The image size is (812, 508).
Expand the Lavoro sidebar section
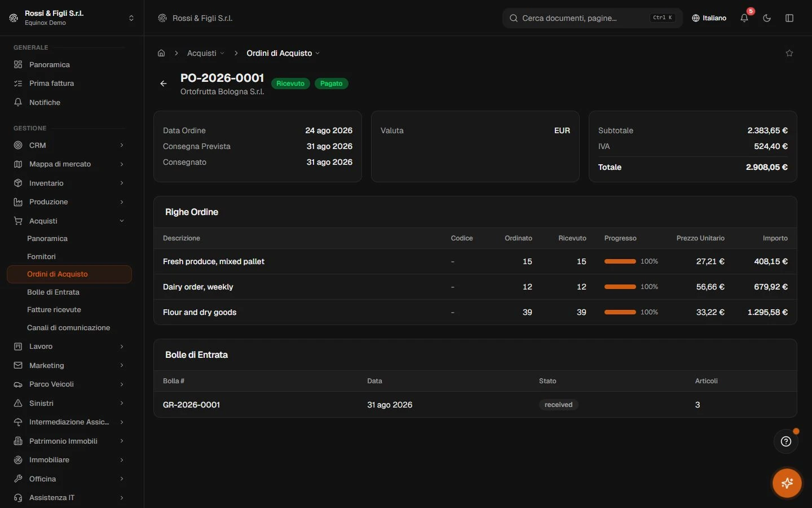[x=69, y=347]
